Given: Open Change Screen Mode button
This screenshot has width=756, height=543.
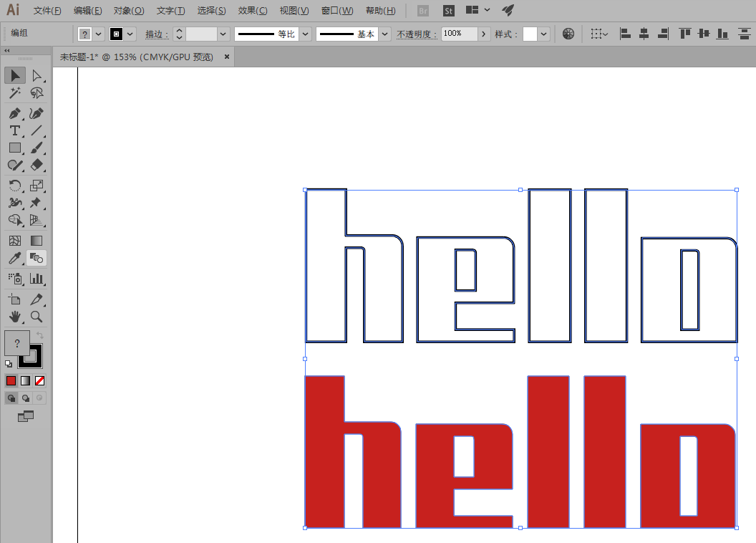Looking at the screenshot, I should (x=26, y=416).
